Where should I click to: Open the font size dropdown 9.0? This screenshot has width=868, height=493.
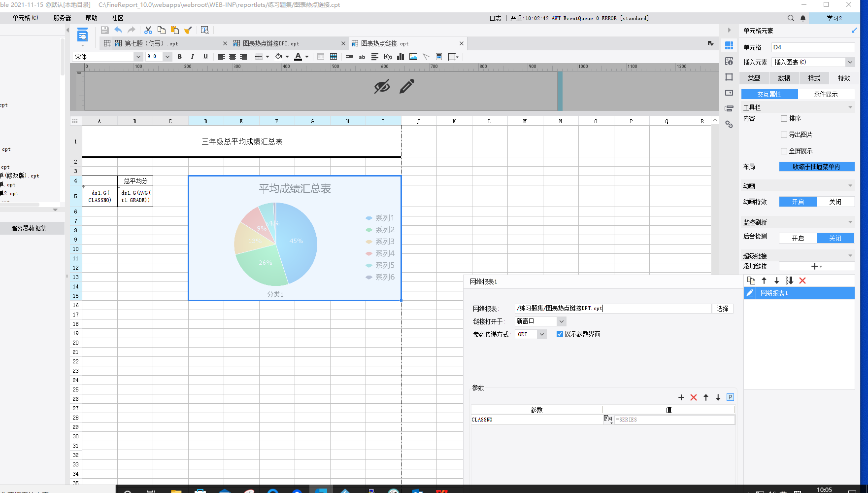[167, 57]
